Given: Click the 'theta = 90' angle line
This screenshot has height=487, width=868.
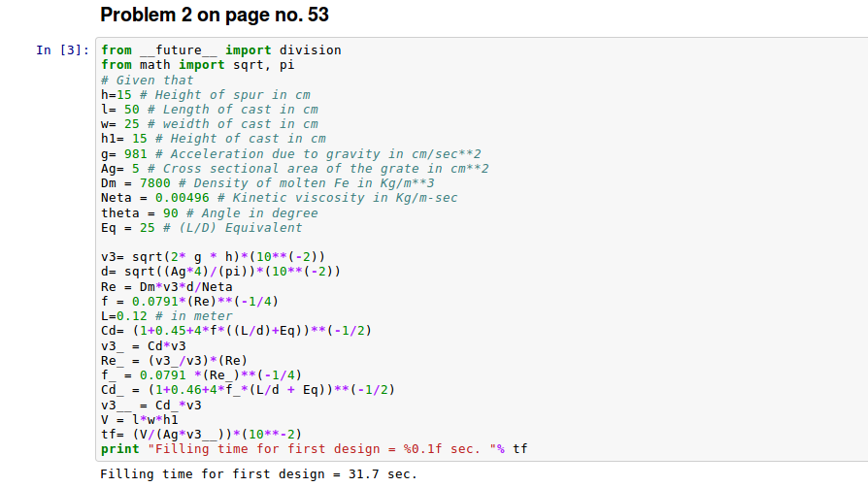Looking at the screenshot, I should (x=209, y=212).
